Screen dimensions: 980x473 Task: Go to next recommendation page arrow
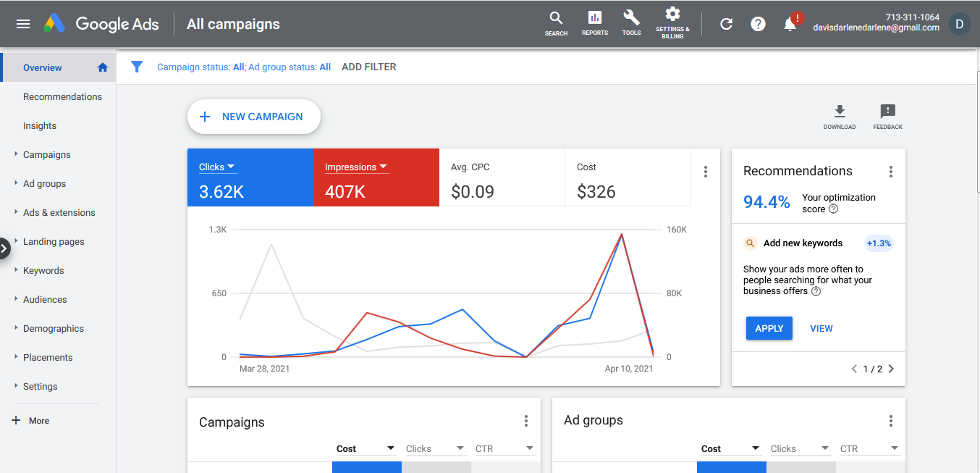click(891, 369)
